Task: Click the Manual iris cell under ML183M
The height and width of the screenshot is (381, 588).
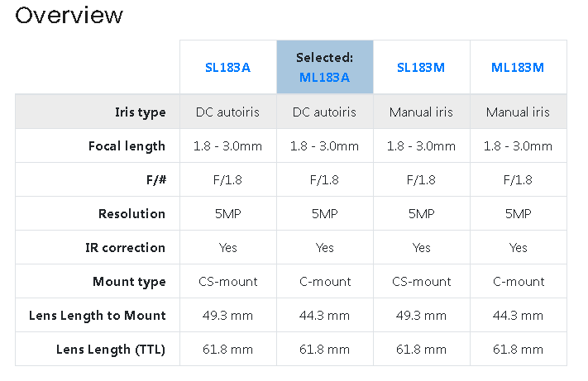Action: pyautogui.click(x=518, y=112)
